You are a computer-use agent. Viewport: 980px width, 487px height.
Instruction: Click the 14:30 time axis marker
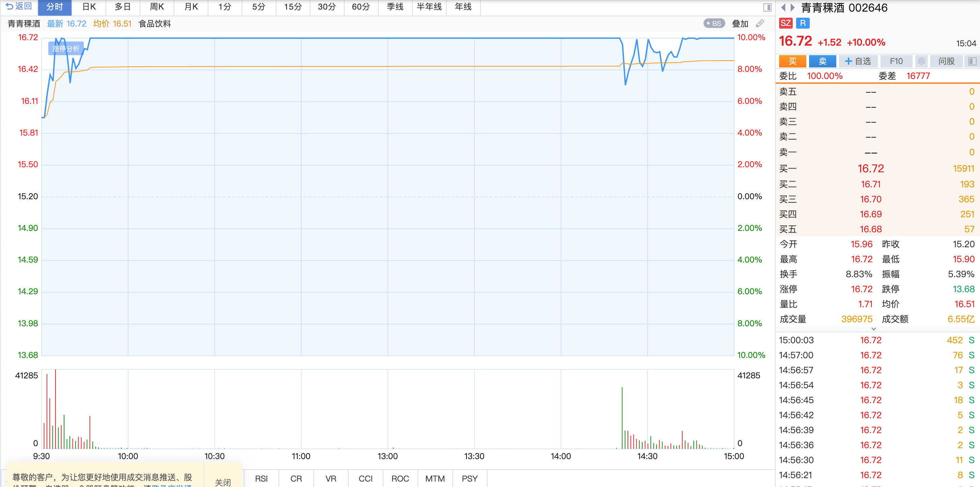click(647, 456)
